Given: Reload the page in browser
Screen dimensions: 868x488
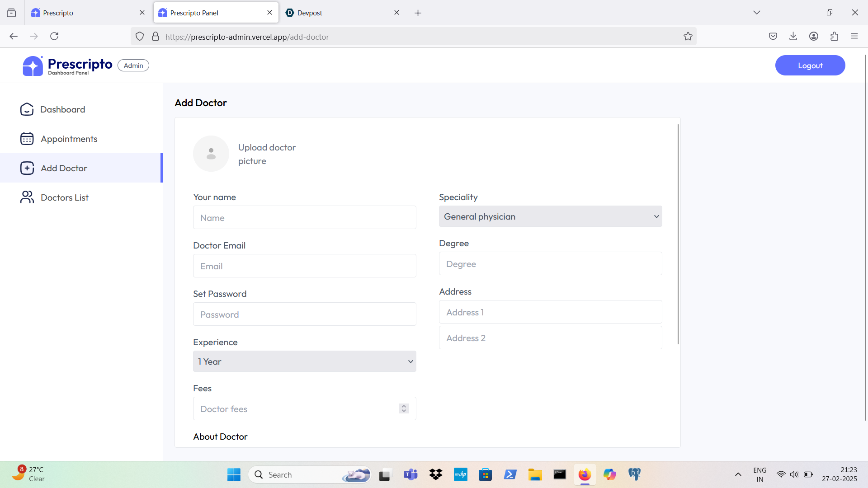Looking at the screenshot, I should point(54,37).
